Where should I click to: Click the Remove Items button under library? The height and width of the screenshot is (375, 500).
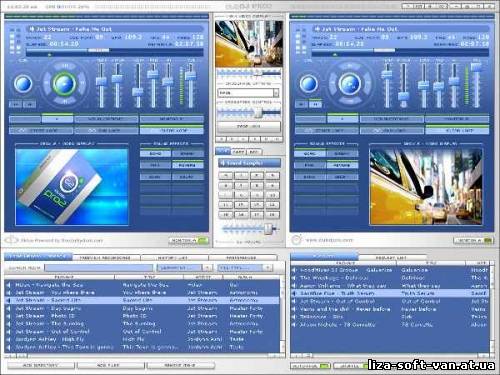pyautogui.click(x=180, y=366)
